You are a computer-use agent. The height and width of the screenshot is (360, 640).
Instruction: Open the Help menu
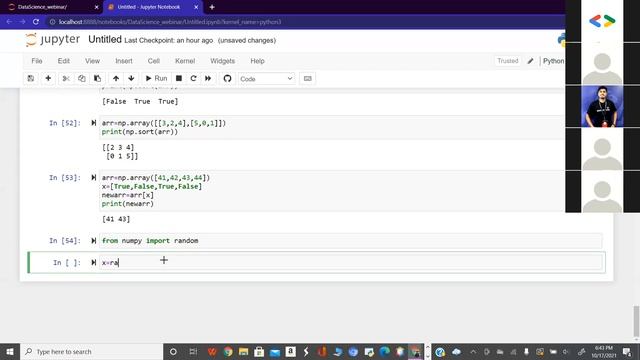click(258, 61)
